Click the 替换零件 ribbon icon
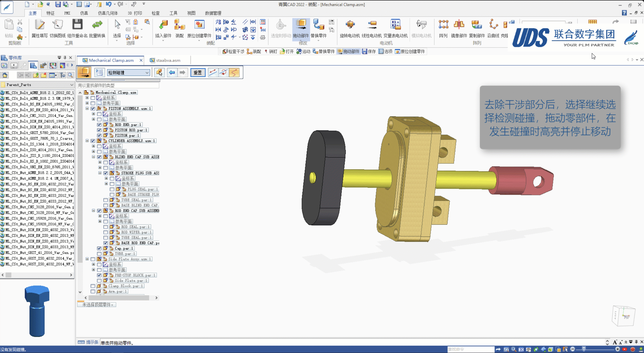 coord(318,25)
